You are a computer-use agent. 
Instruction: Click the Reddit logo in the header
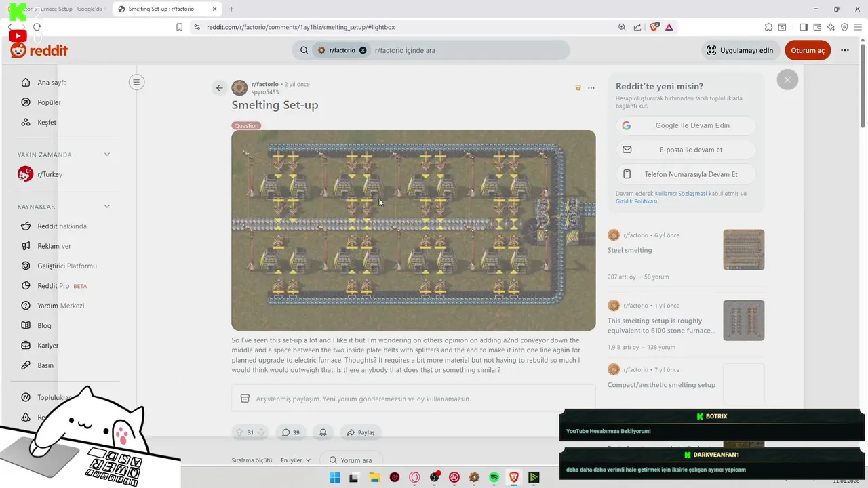point(39,51)
